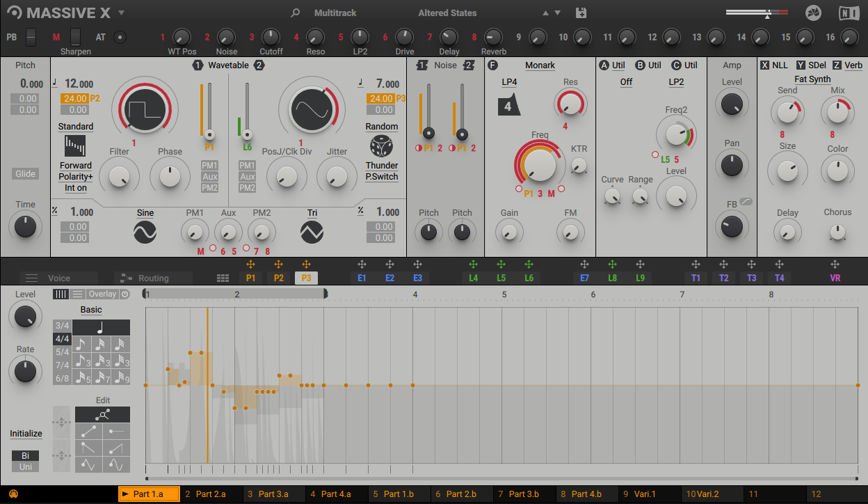The height and width of the screenshot is (504, 868).
Task: Click the preset search magnifier icon
Action: pos(296,13)
